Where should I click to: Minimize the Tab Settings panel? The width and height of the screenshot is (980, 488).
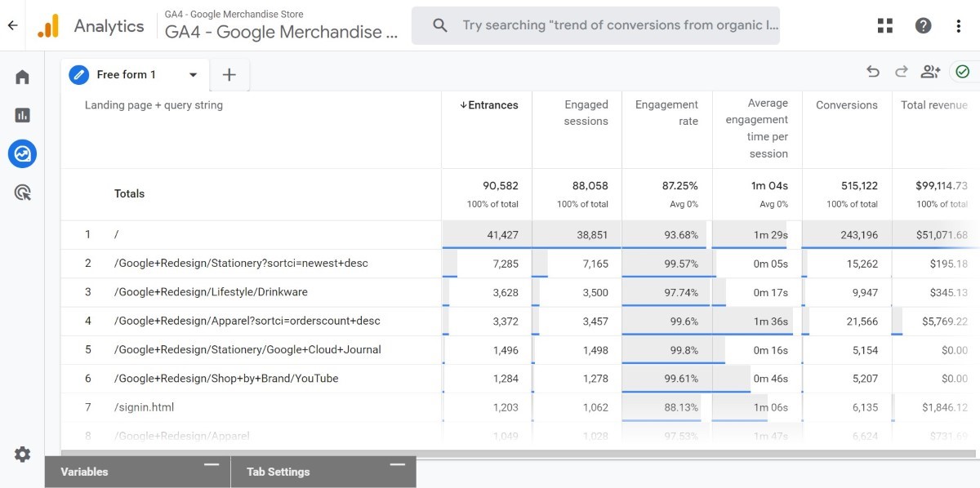pyautogui.click(x=398, y=464)
